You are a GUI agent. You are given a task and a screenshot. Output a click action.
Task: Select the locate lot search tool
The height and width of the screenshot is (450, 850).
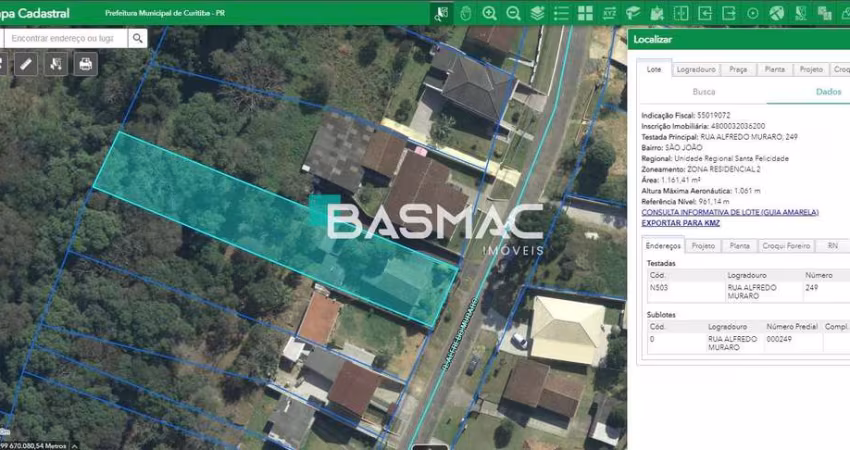click(442, 13)
